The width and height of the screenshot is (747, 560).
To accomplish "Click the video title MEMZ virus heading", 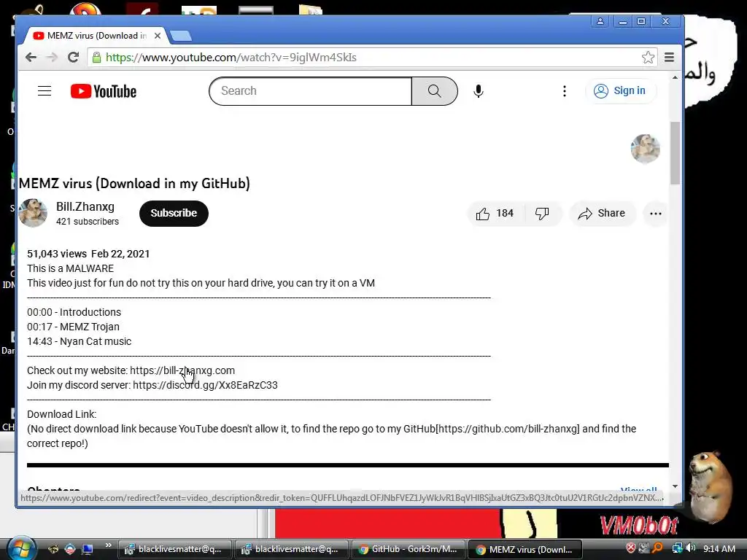I will 134,184.
